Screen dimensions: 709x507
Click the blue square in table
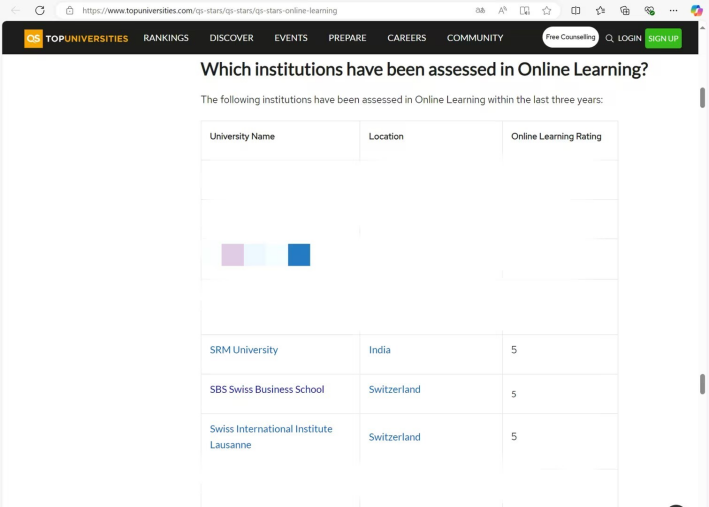pos(299,255)
